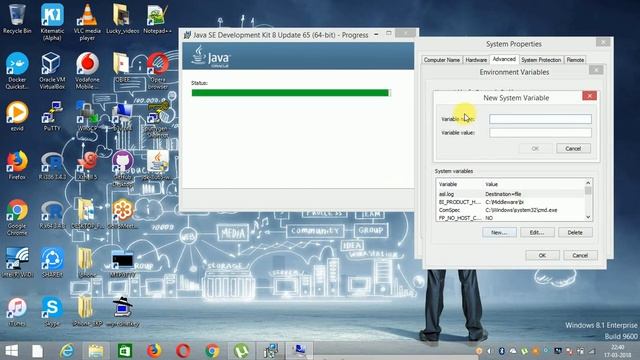Open GitHub Desktop shortcut icon
The width and height of the screenshot is (640, 360).
tap(122, 168)
